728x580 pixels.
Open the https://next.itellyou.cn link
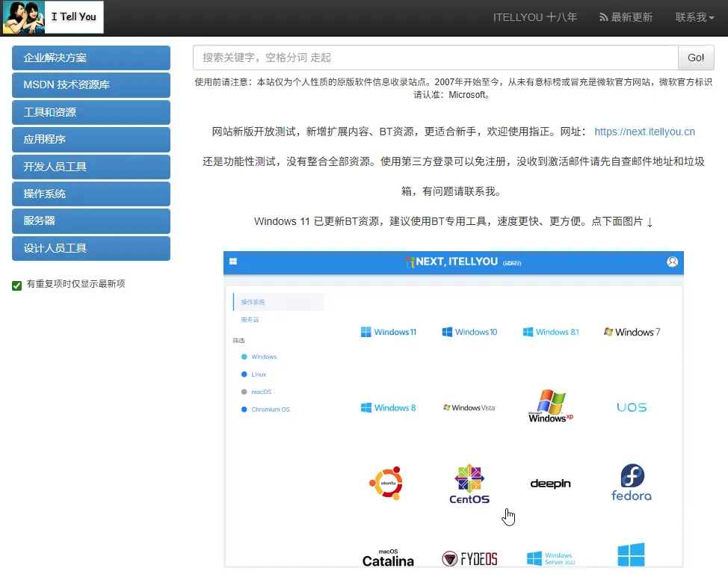click(x=644, y=132)
